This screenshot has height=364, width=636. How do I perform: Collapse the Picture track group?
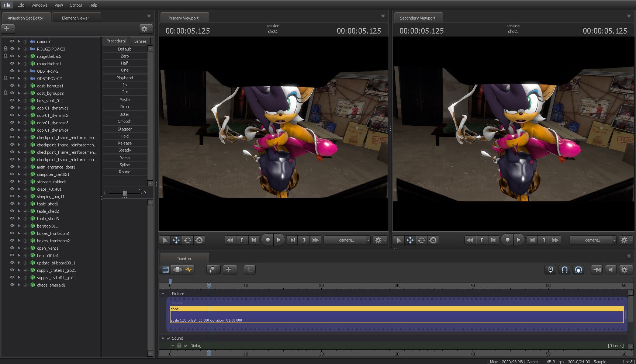pos(163,294)
